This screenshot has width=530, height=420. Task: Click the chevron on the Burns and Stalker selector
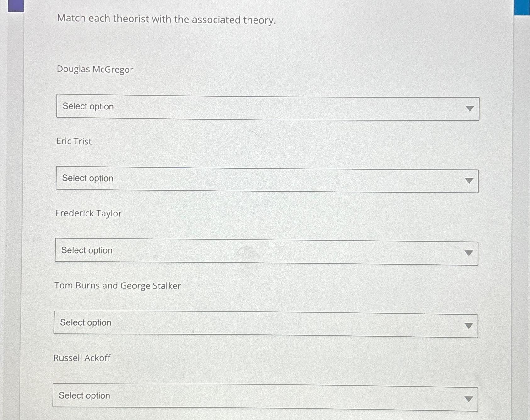pos(469,325)
